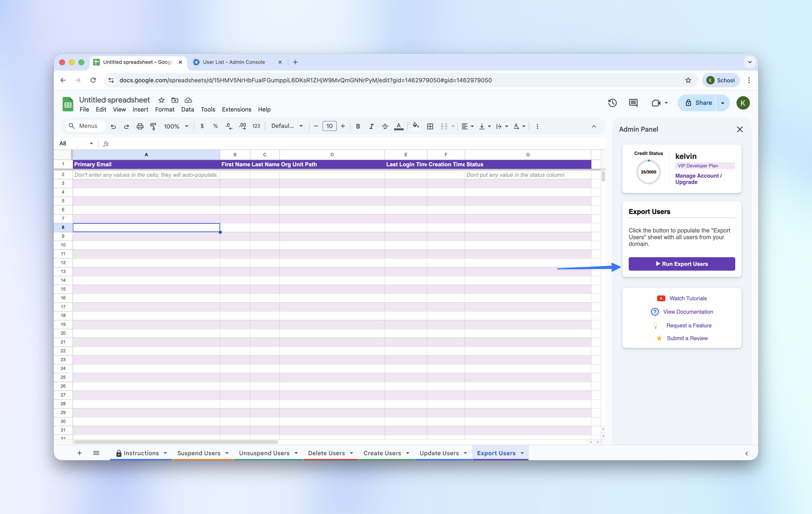Open Export Users tab dropdown arrow

pyautogui.click(x=522, y=453)
